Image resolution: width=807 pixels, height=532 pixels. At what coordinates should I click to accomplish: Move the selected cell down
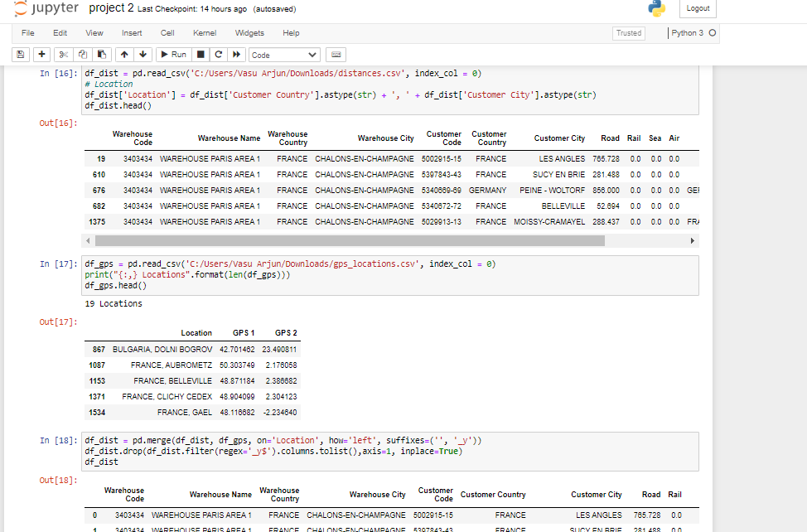pos(143,55)
